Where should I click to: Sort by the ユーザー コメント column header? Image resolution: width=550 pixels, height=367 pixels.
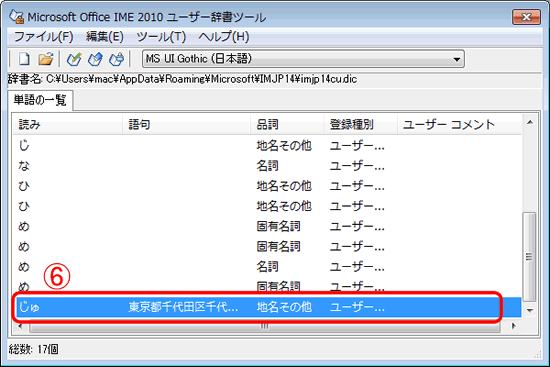click(x=460, y=124)
